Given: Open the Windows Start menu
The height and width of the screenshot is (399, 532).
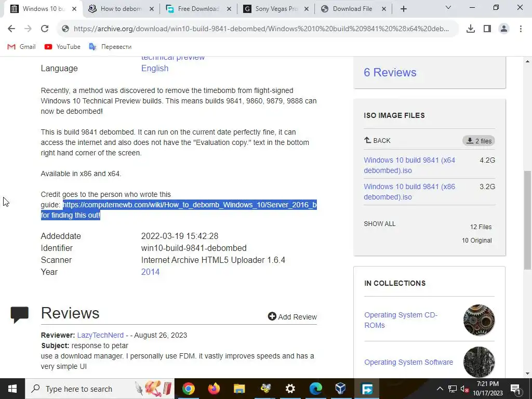Looking at the screenshot, I should click(12, 389).
